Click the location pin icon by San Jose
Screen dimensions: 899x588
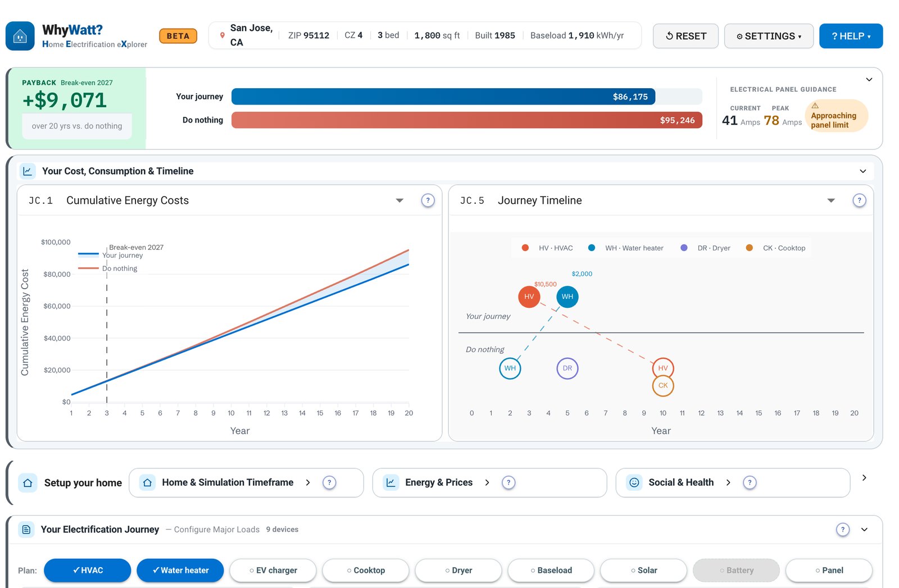(223, 35)
